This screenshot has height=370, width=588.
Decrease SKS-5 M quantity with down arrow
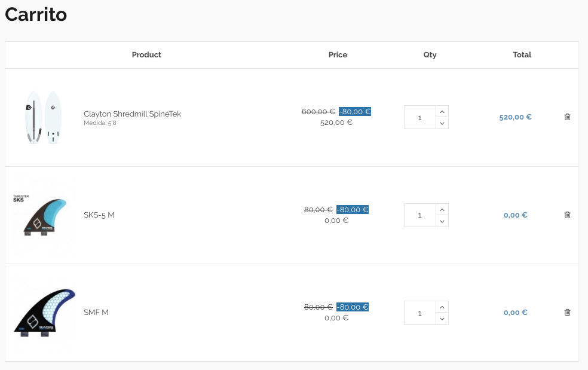(442, 221)
